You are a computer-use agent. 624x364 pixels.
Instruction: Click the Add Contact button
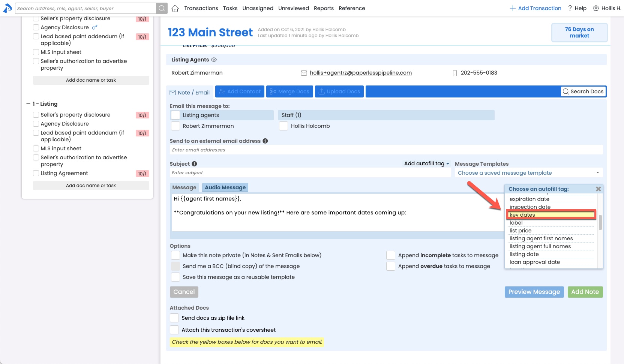[240, 91]
